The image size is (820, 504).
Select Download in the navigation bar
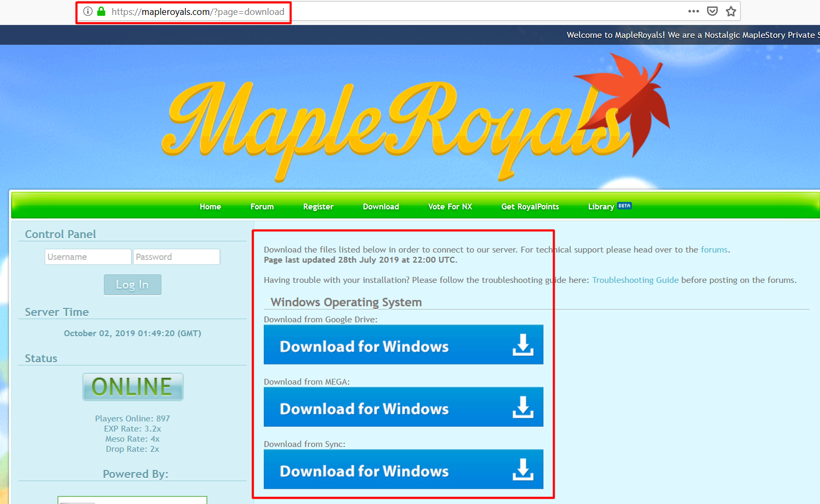click(x=380, y=207)
